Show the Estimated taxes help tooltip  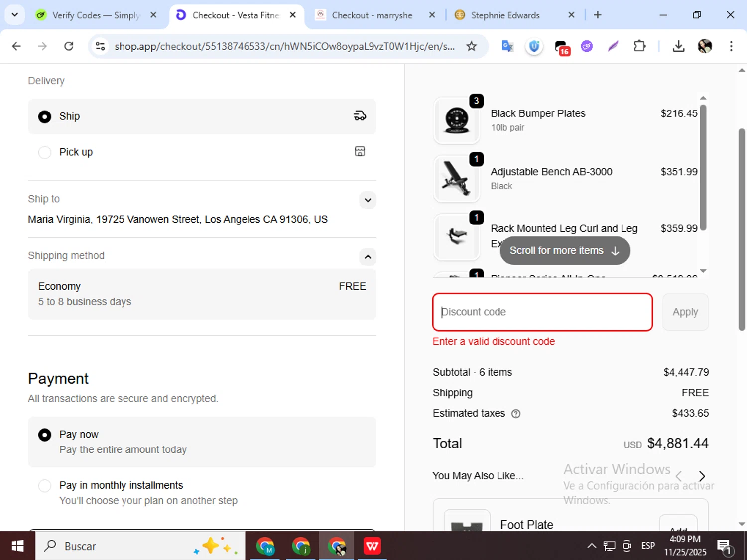516,414
